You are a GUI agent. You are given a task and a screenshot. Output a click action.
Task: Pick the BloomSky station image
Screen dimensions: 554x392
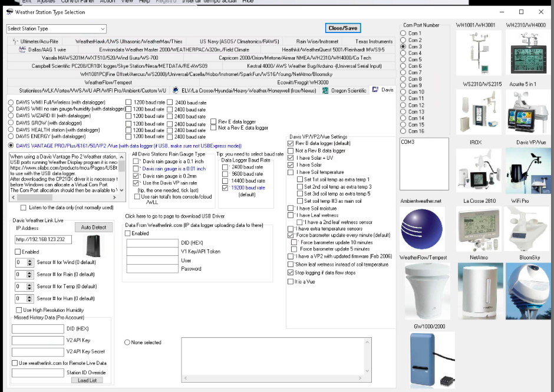pos(528,291)
